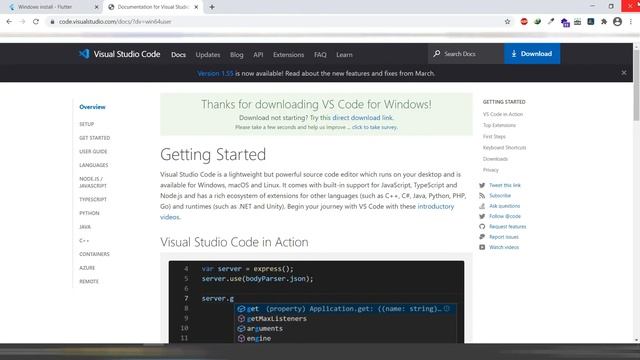Click the browser address bar URL
Viewport: 640px width, 360px height.
[115, 22]
